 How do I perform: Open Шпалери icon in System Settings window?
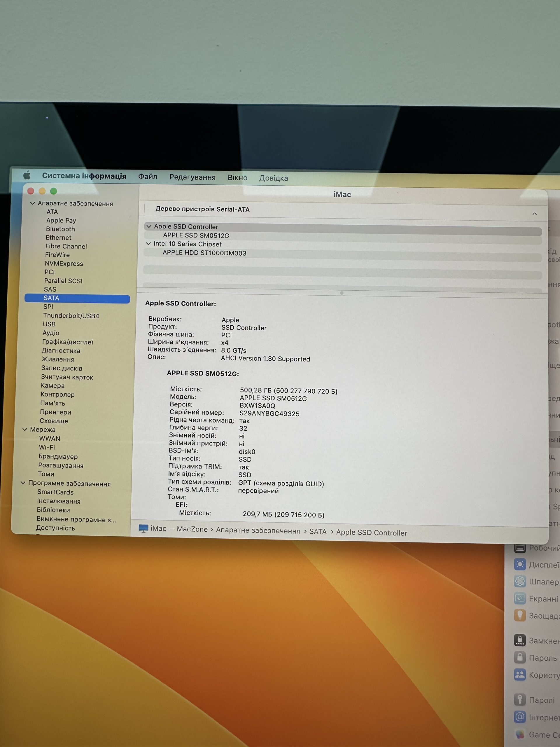pyautogui.click(x=520, y=581)
